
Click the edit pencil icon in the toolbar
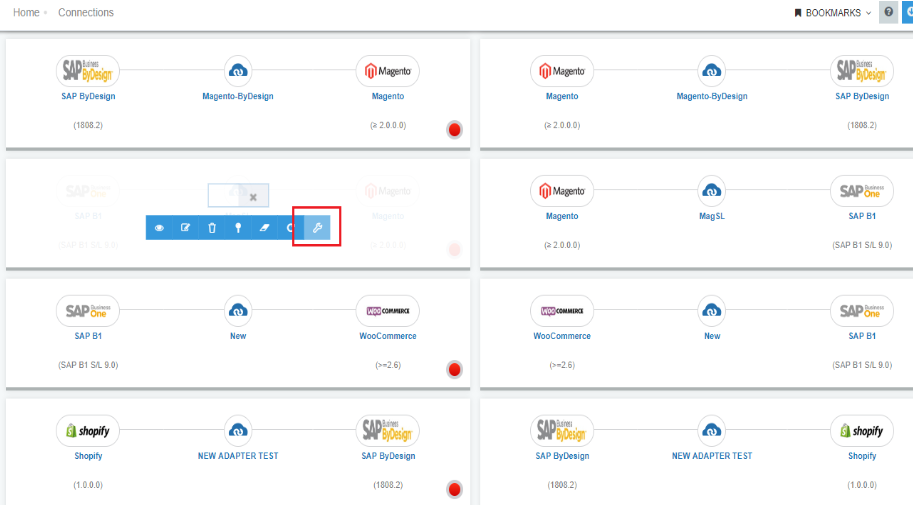(185, 228)
